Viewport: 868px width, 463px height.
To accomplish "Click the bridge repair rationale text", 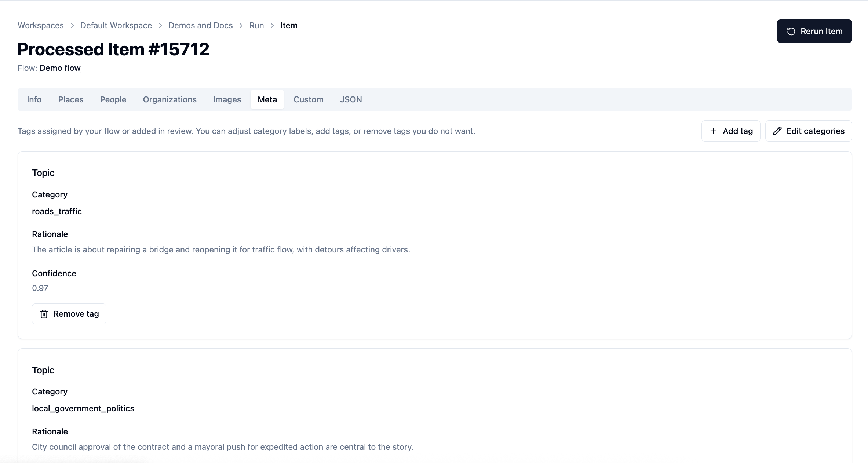I will 221,250.
